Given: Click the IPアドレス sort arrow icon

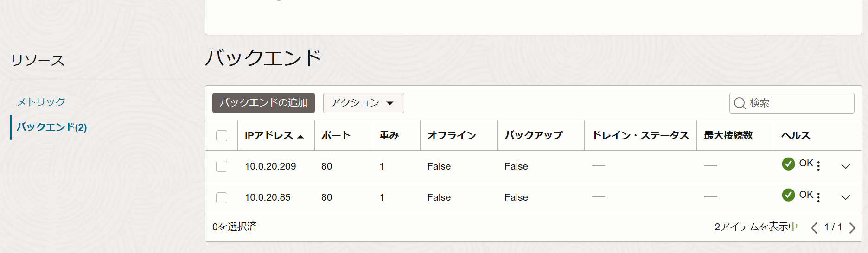Looking at the screenshot, I should coord(300,136).
